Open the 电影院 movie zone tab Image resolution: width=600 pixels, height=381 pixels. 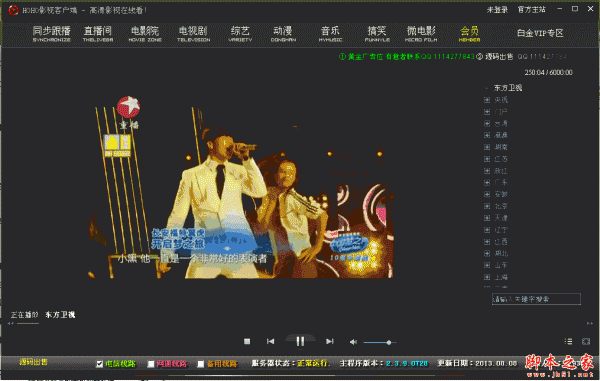145,34
